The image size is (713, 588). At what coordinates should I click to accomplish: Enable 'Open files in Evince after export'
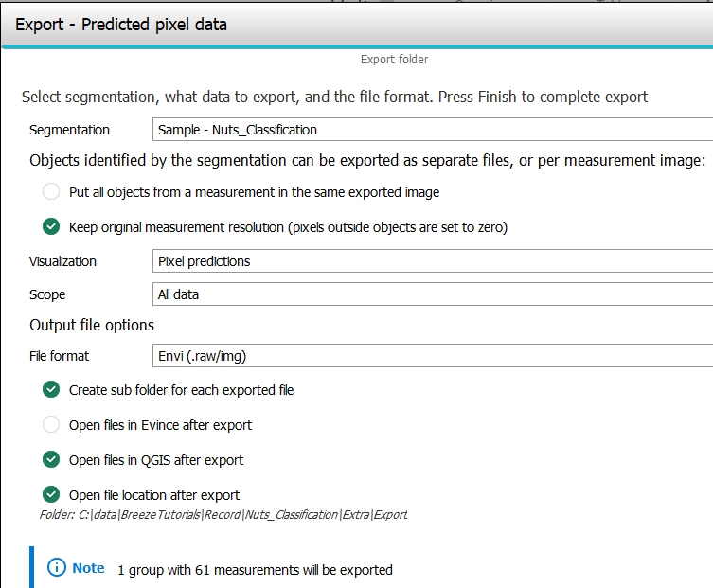coord(51,425)
